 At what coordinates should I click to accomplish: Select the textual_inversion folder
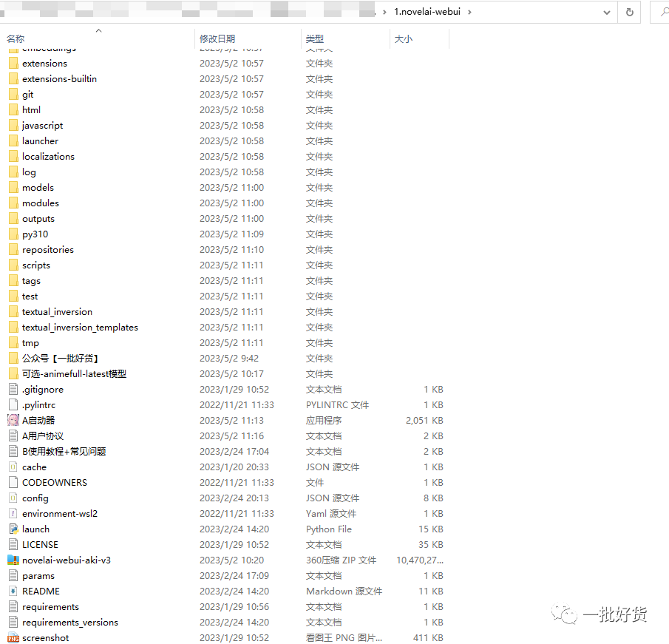pos(56,311)
